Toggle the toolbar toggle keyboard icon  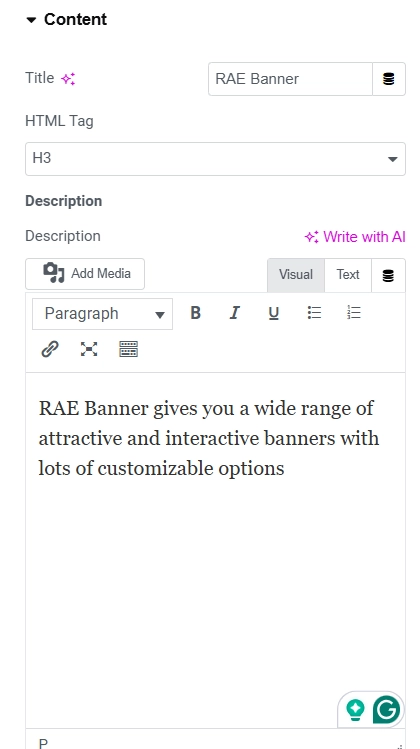coord(129,349)
